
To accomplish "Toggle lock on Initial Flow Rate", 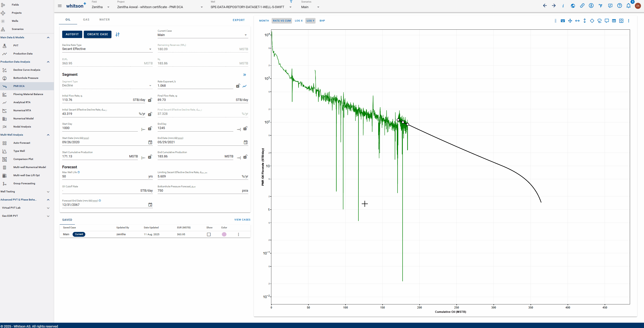I will tap(150, 100).
